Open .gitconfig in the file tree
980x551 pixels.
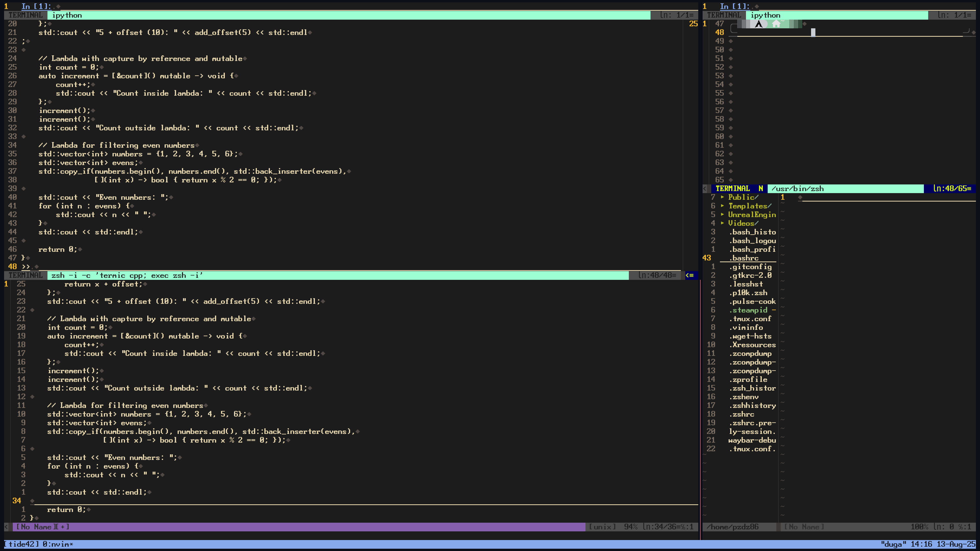(750, 267)
